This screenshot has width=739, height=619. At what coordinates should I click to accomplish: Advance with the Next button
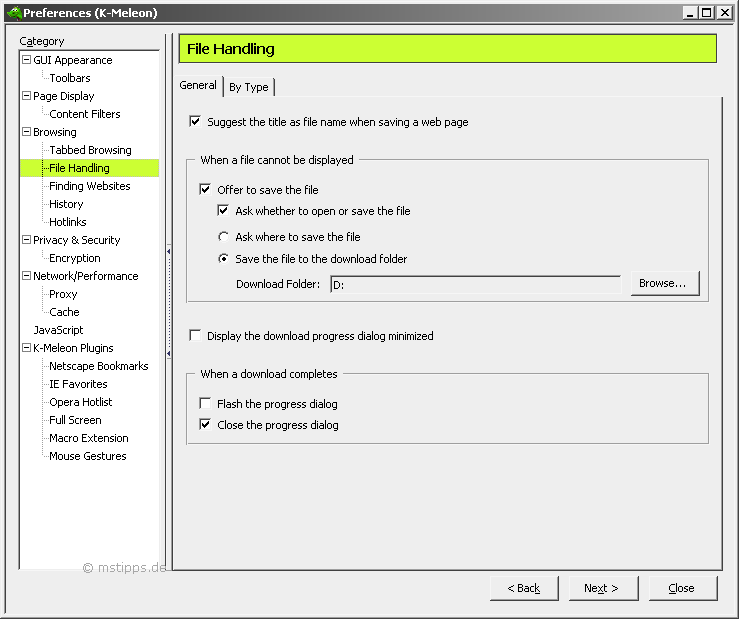pyautogui.click(x=603, y=588)
